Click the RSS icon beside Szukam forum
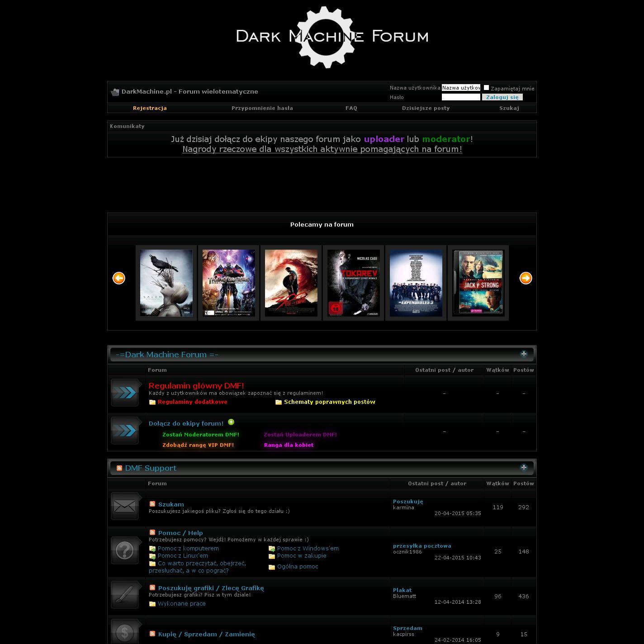Screen dimensions: 644x644 152,504
